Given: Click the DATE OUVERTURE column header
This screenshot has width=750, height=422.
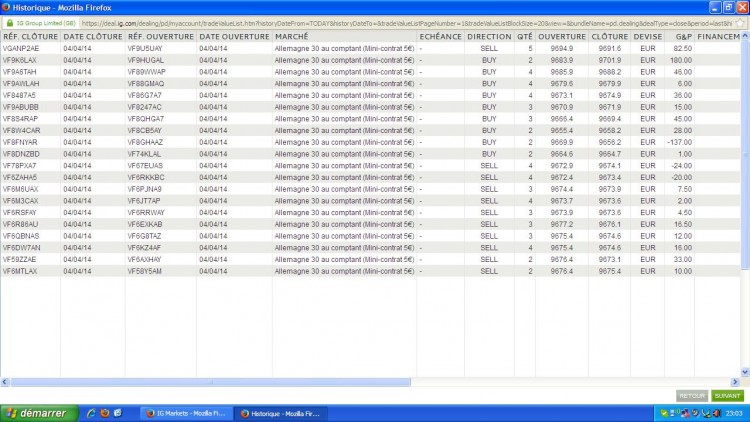Looking at the screenshot, I should tap(234, 36).
